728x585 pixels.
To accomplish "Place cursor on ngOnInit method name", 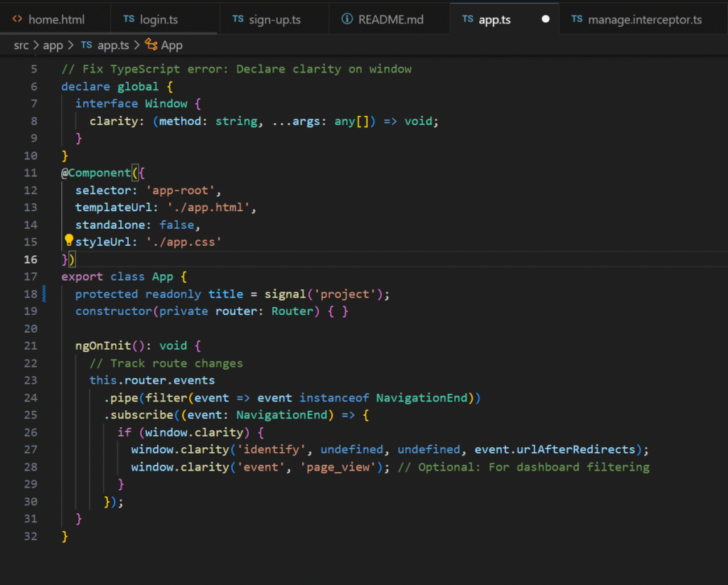I will tap(103, 346).
